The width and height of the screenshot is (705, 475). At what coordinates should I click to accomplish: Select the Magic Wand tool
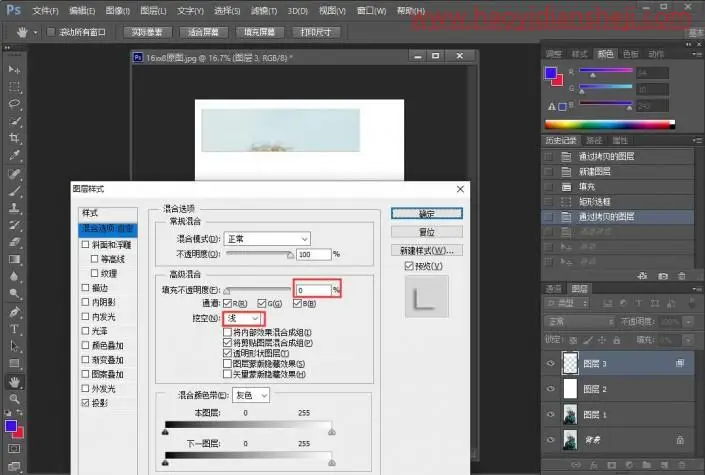14,121
